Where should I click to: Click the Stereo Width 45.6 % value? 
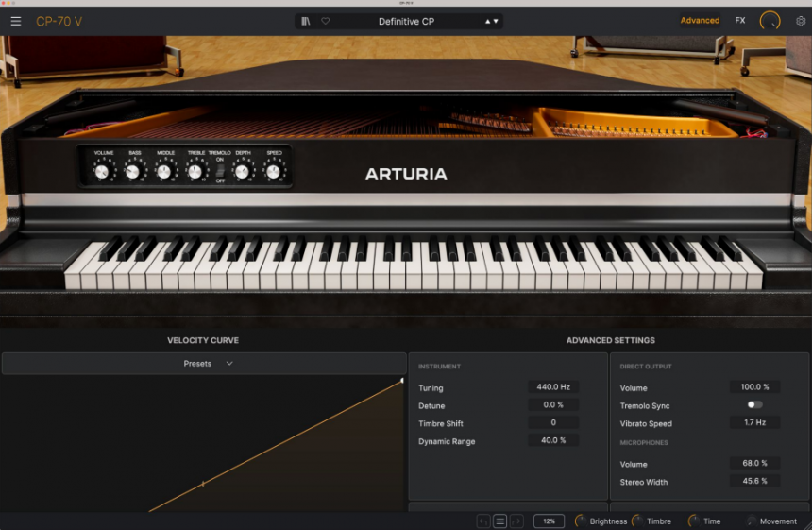pyautogui.click(x=754, y=481)
